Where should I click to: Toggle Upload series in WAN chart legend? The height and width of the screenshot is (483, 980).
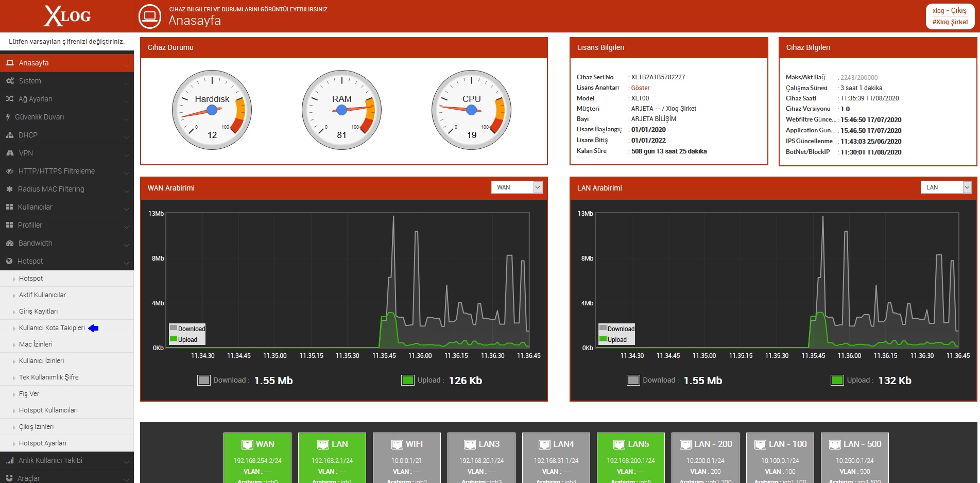click(x=184, y=339)
